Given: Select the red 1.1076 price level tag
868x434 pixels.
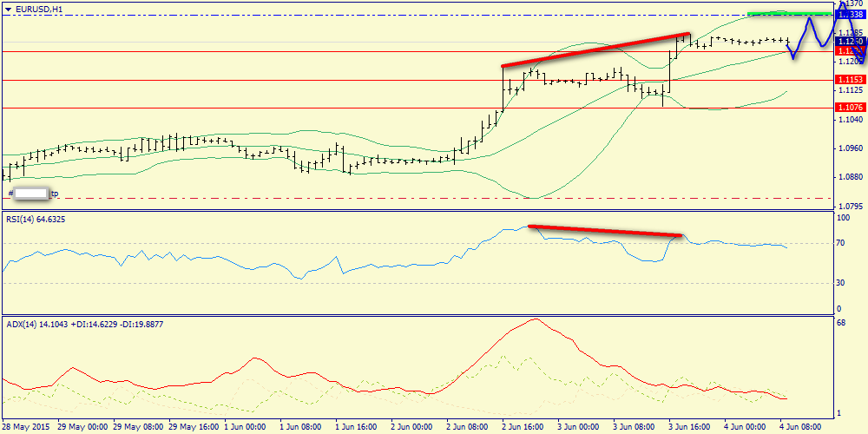Looking at the screenshot, I should pyautogui.click(x=850, y=108).
